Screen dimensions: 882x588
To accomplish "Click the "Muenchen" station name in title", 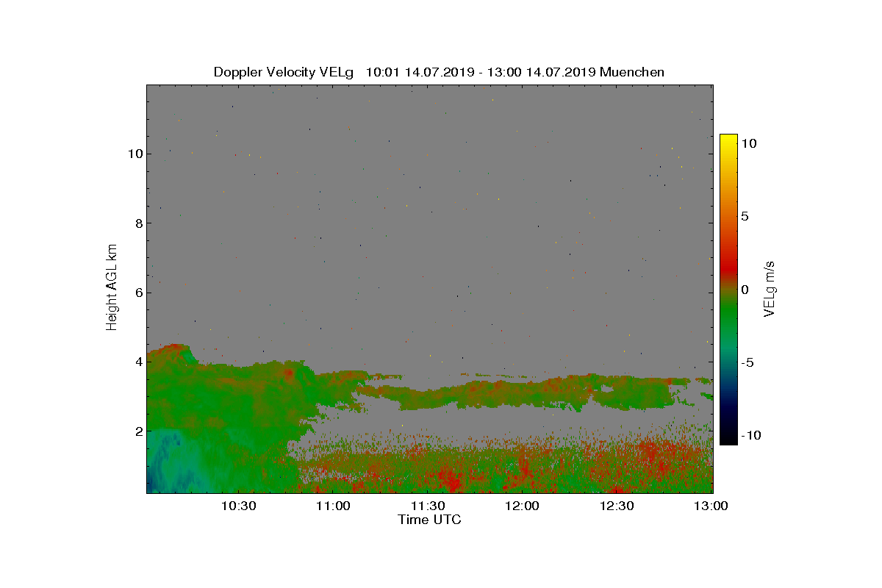I will pyautogui.click(x=632, y=72).
